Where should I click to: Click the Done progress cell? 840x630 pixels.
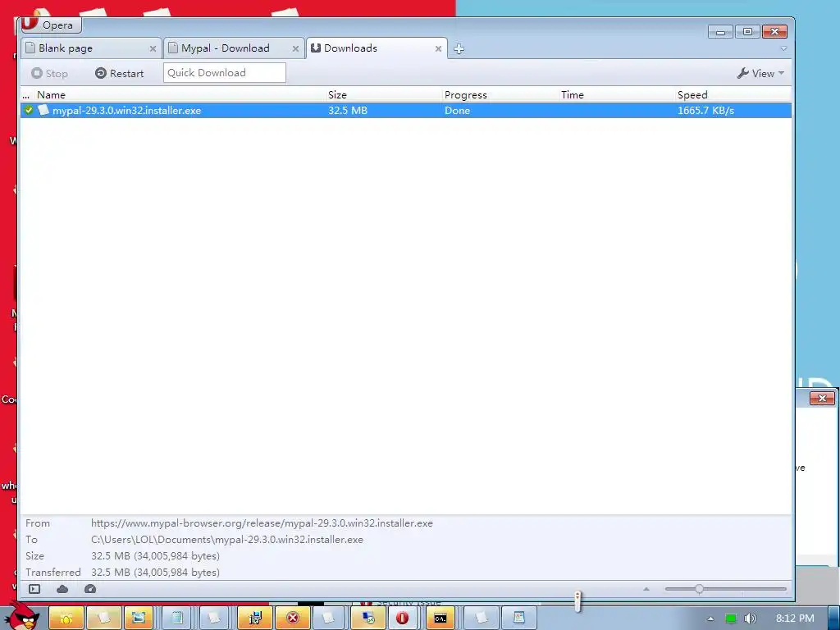point(457,111)
